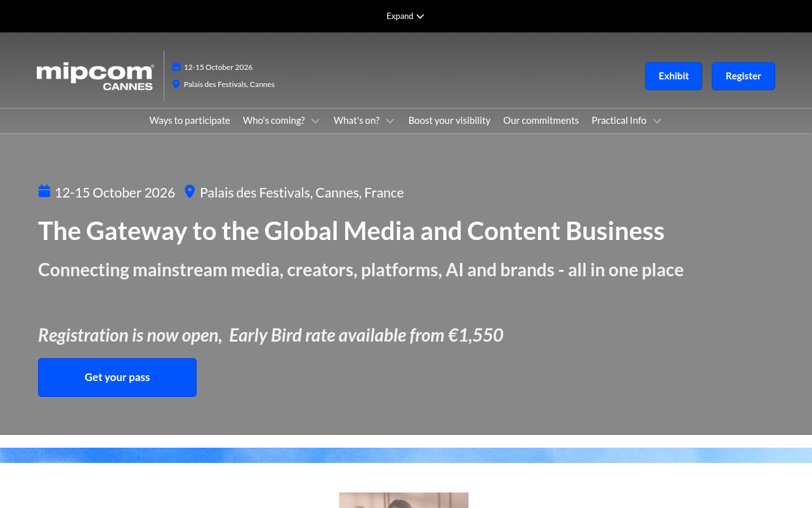Viewport: 812px width, 508px height.
Task: Click the Register button
Action: click(x=743, y=76)
